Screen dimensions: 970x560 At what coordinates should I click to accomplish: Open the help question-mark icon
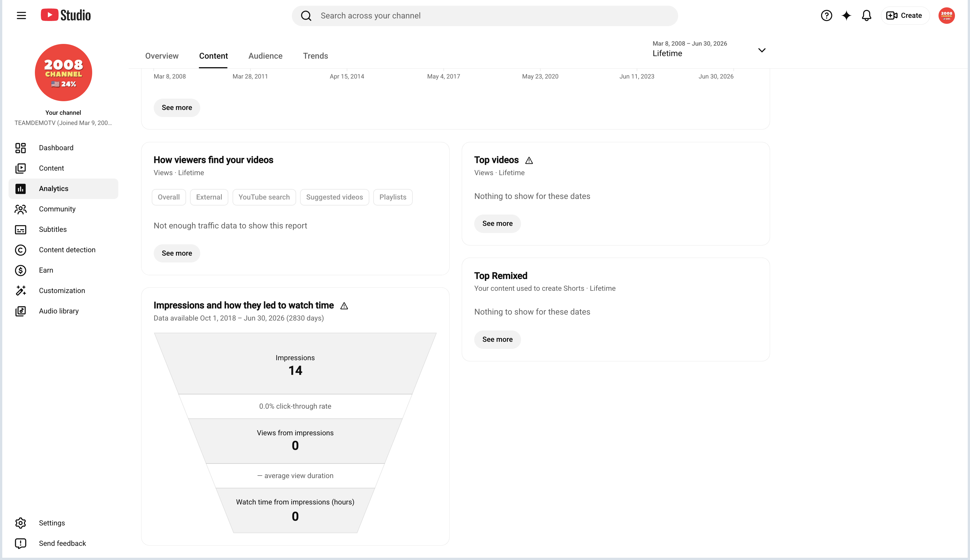point(826,15)
